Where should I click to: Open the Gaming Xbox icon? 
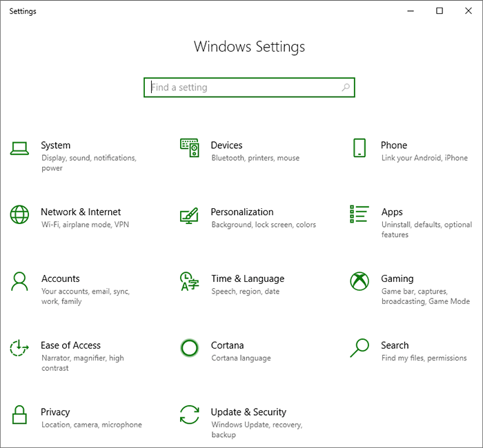click(359, 281)
